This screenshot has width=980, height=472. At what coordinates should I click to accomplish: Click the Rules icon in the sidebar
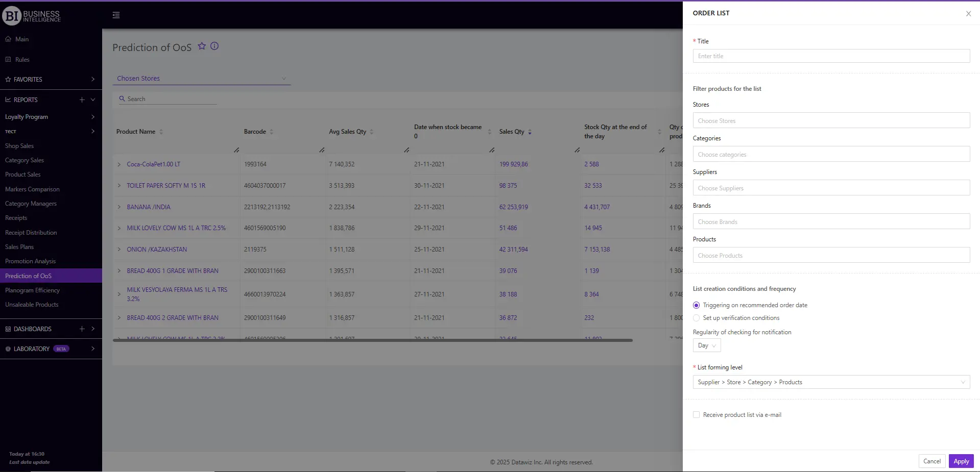pos(8,59)
